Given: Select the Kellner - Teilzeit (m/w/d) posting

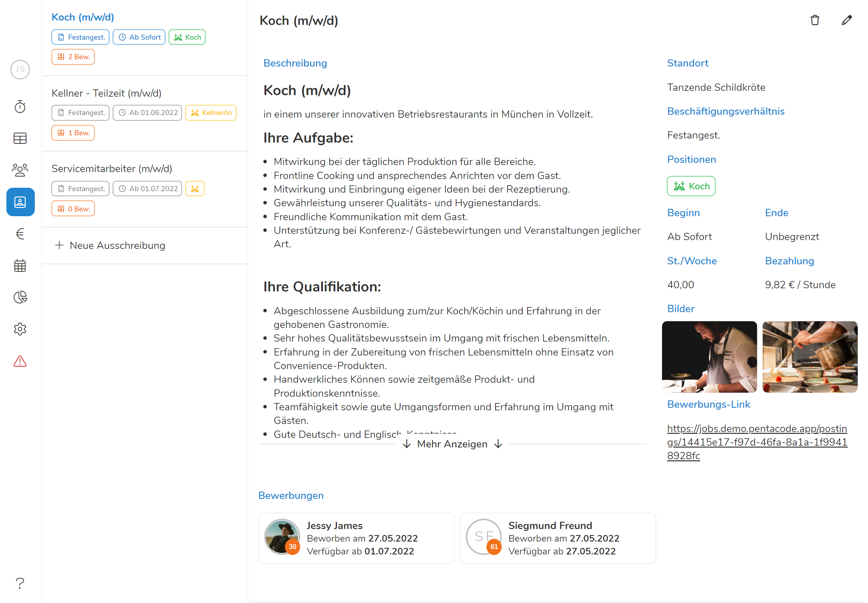Looking at the screenshot, I should 106,93.
